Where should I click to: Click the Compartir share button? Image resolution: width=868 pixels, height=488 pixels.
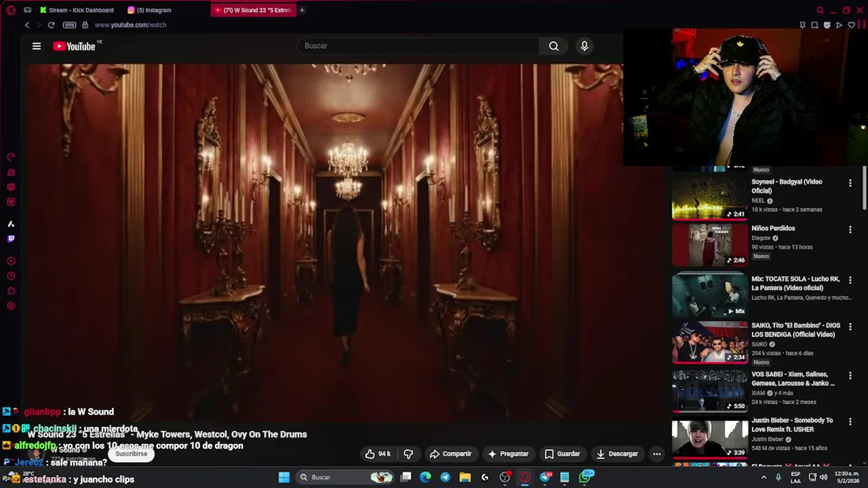pos(451,454)
